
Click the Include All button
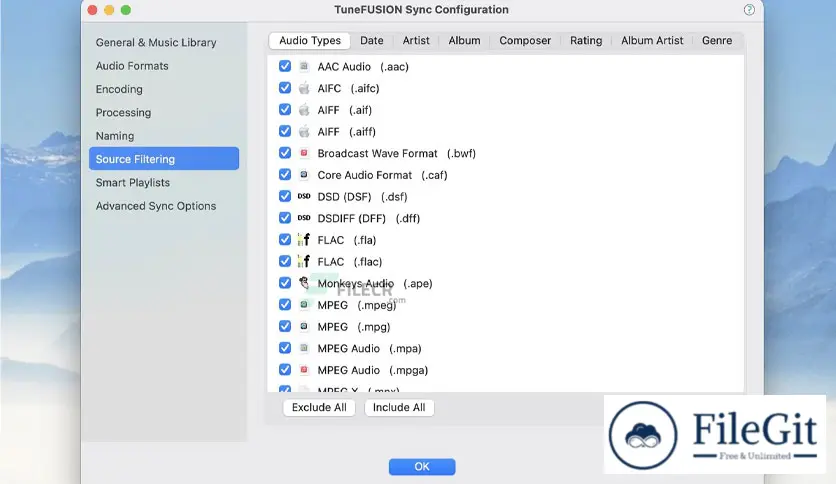[399, 407]
